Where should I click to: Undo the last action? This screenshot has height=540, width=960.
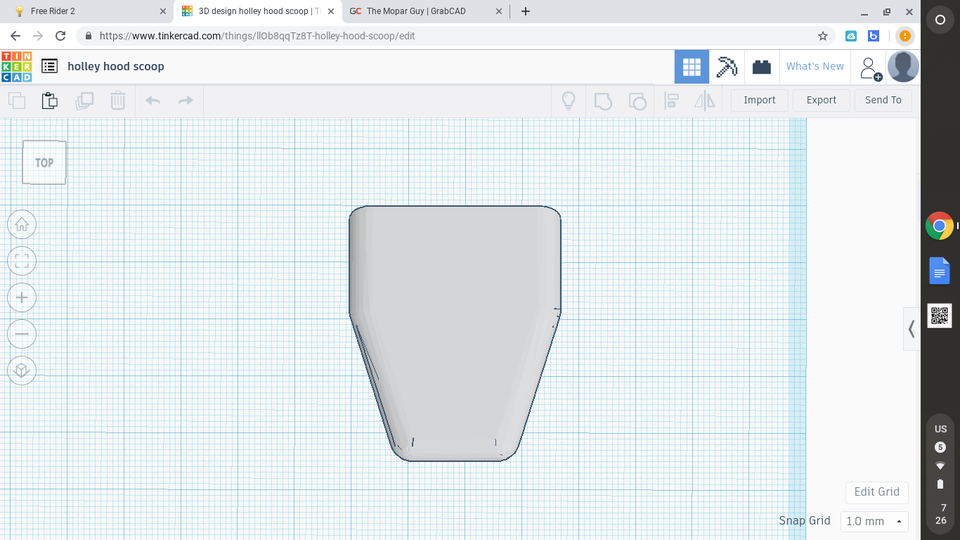(x=152, y=100)
